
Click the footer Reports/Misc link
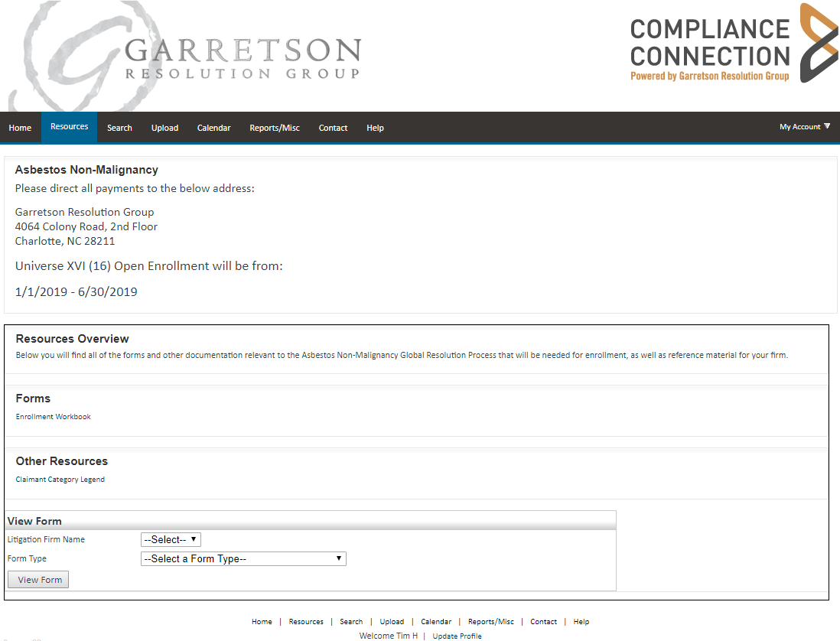pyautogui.click(x=490, y=622)
